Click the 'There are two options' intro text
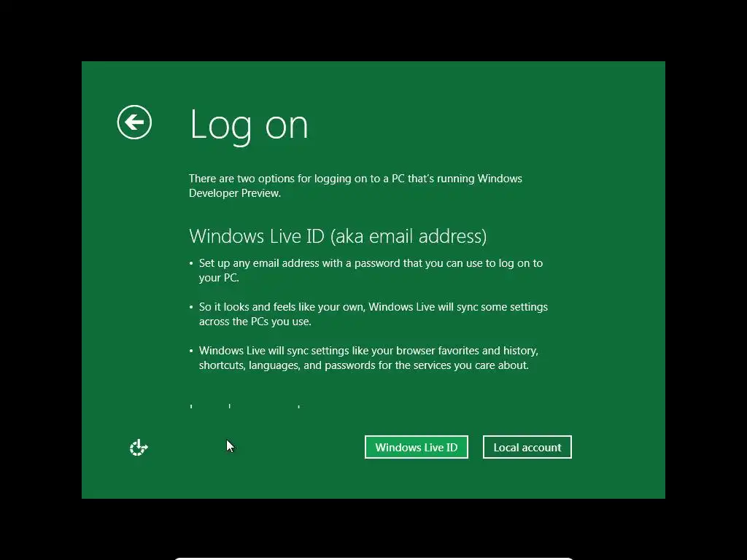Image resolution: width=747 pixels, height=560 pixels. [x=355, y=186]
